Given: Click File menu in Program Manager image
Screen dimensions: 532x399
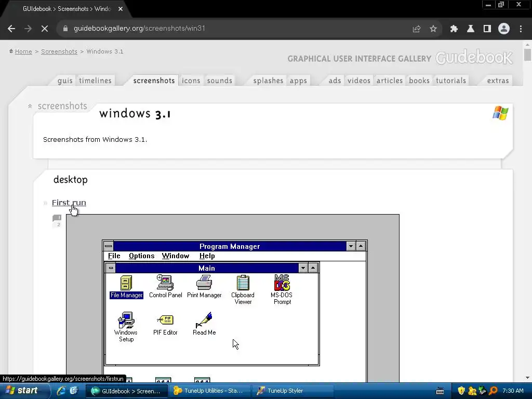Looking at the screenshot, I should (114, 256).
